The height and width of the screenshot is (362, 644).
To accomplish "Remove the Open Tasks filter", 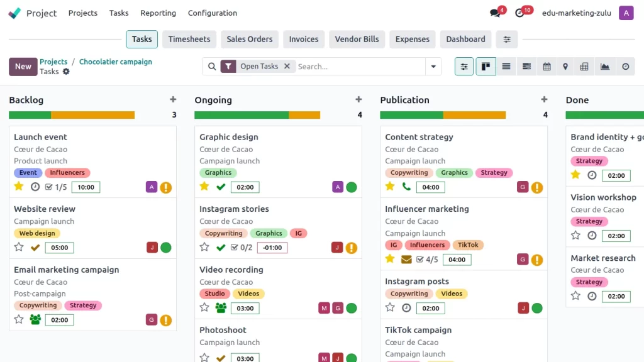I will [287, 66].
